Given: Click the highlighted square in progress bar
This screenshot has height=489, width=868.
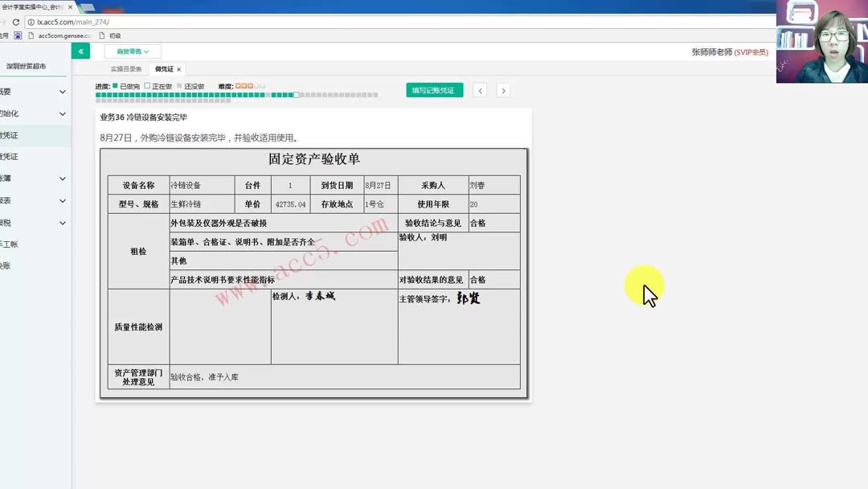Looking at the screenshot, I should tap(295, 95).
